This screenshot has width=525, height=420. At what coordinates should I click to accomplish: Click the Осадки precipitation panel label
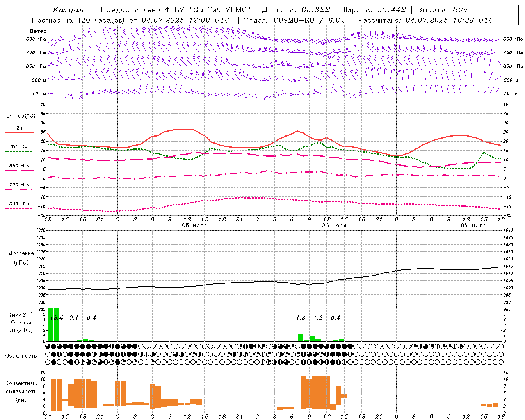pyautogui.click(x=21, y=322)
